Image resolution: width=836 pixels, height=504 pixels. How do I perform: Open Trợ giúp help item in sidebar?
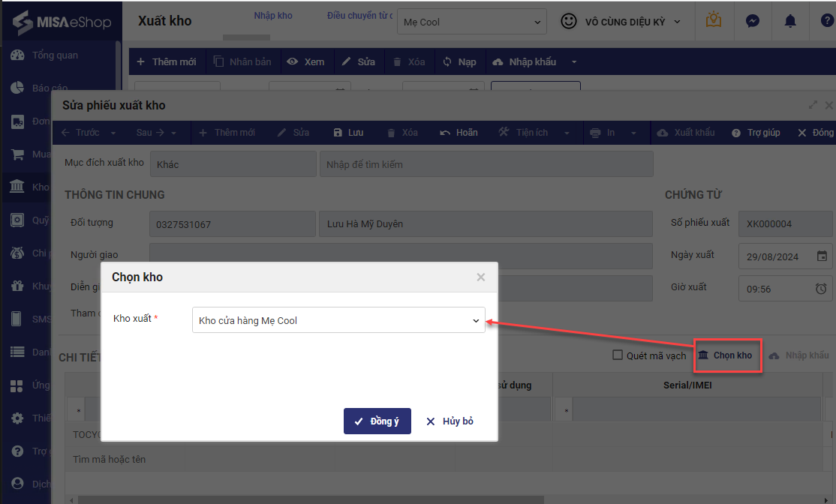coord(29,451)
